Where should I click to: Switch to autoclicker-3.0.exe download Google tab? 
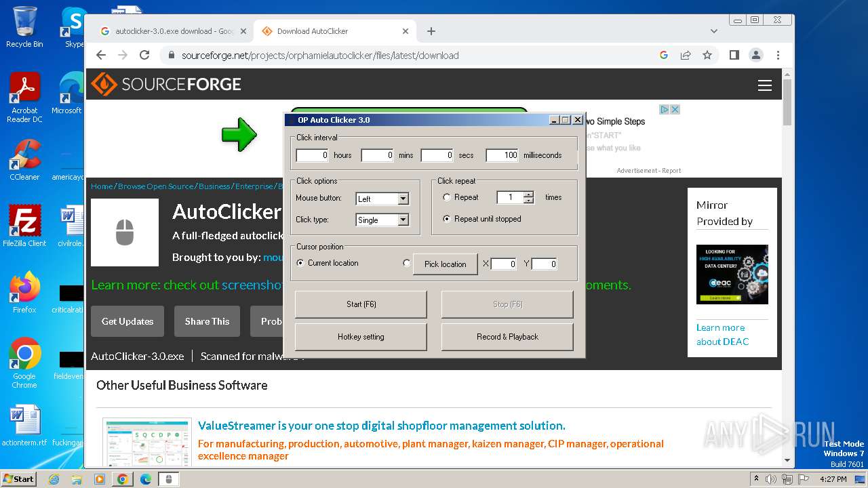(x=172, y=31)
